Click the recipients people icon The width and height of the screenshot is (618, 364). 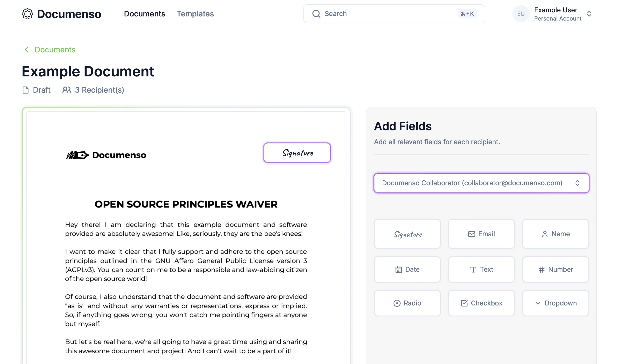click(67, 90)
